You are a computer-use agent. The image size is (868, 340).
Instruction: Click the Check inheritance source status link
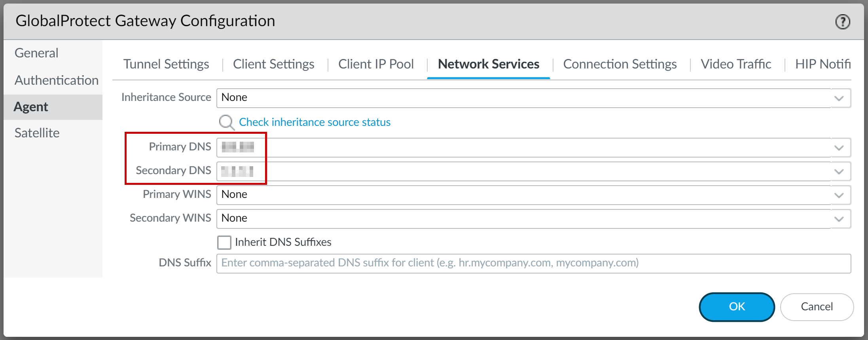(x=315, y=122)
